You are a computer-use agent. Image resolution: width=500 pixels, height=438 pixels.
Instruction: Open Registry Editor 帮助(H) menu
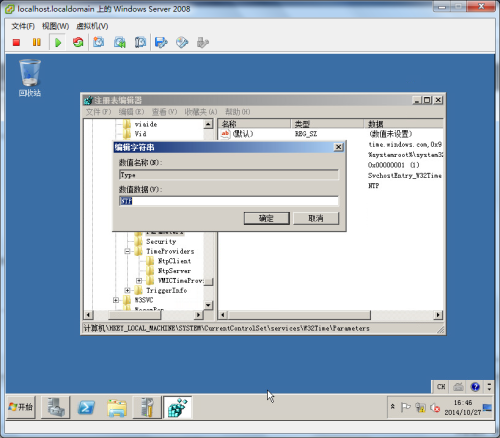point(238,112)
